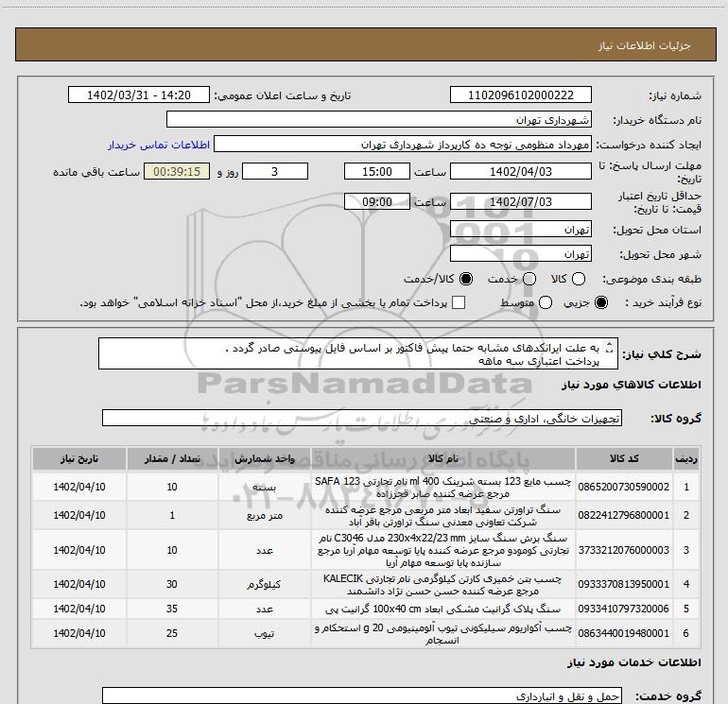Click the نام کالا column header
The width and height of the screenshot is (728, 704).
click(442, 459)
